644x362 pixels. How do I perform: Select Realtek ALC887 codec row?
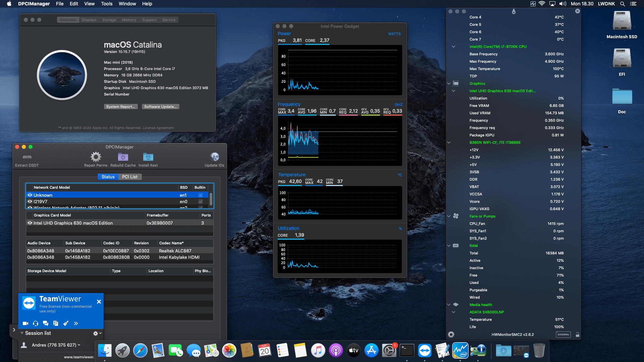120,251
